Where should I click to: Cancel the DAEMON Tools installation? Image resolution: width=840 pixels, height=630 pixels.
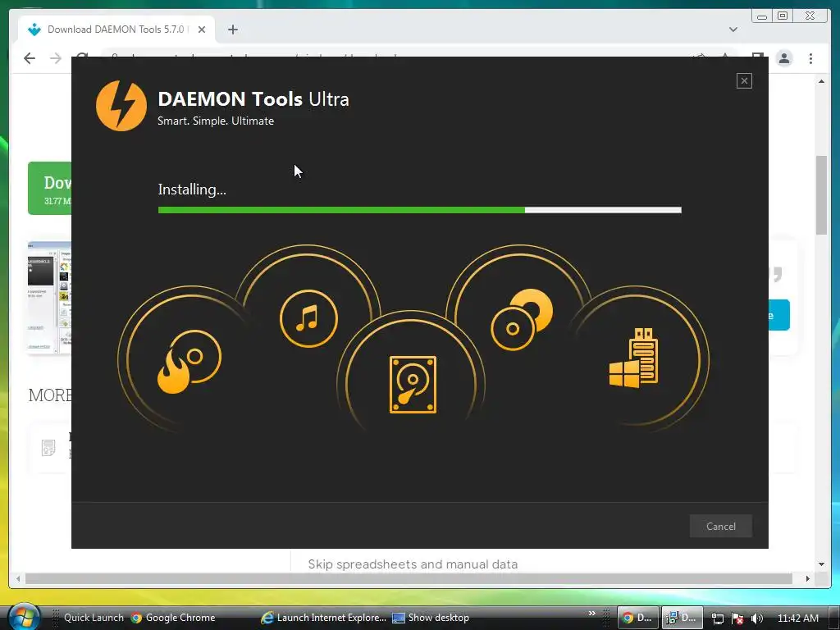(720, 526)
